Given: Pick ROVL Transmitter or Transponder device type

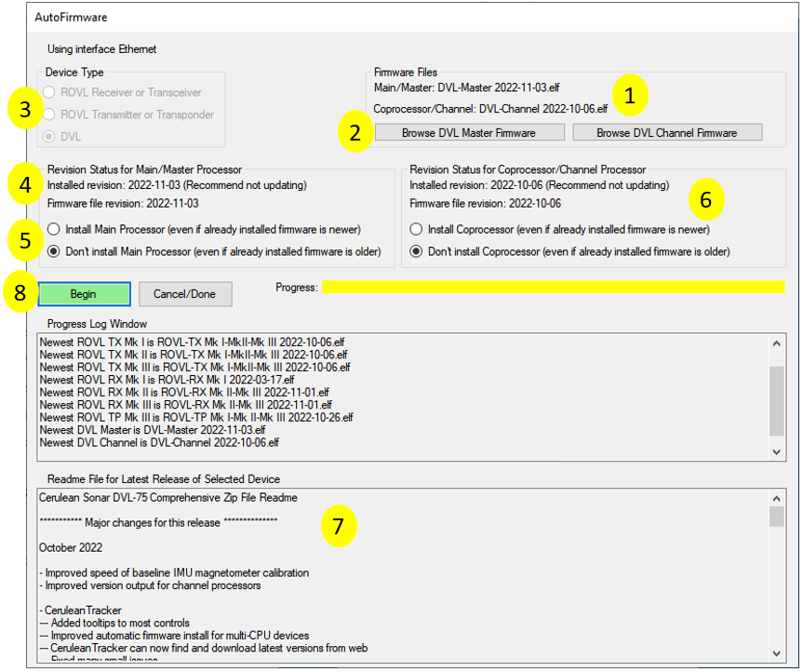Looking at the screenshot, I should tap(47, 114).
